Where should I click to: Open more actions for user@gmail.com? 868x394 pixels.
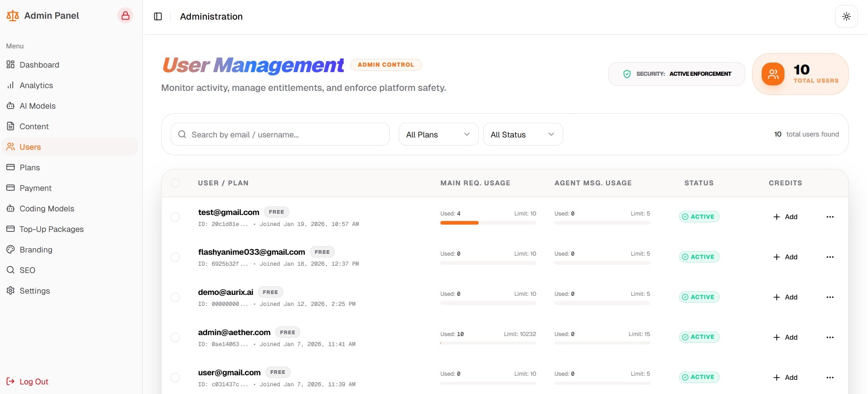[x=830, y=378]
